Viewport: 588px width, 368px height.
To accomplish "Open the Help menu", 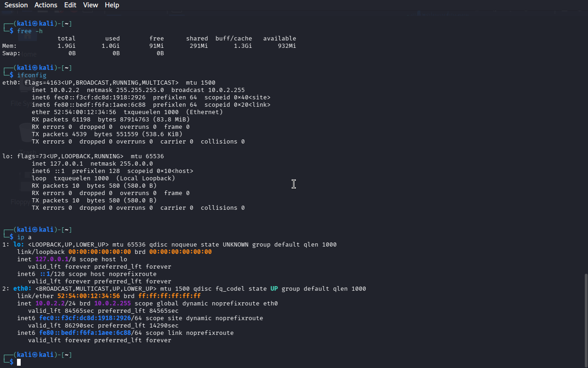I will coord(112,5).
